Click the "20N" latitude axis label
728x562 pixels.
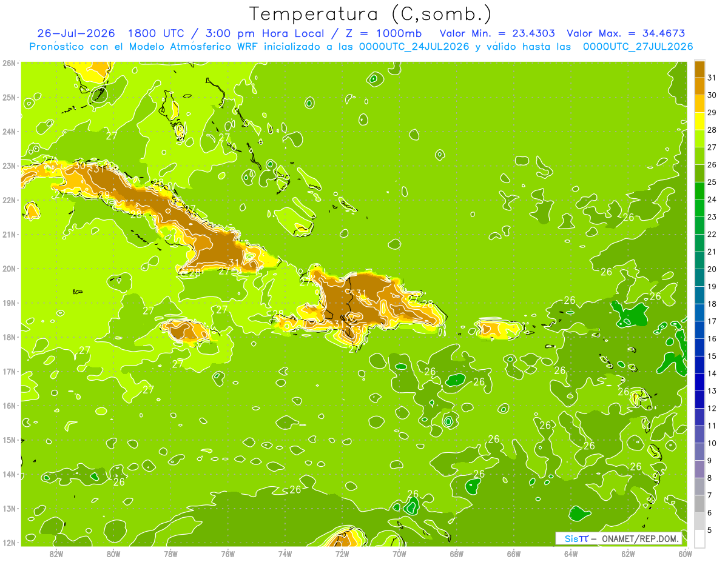(9, 269)
